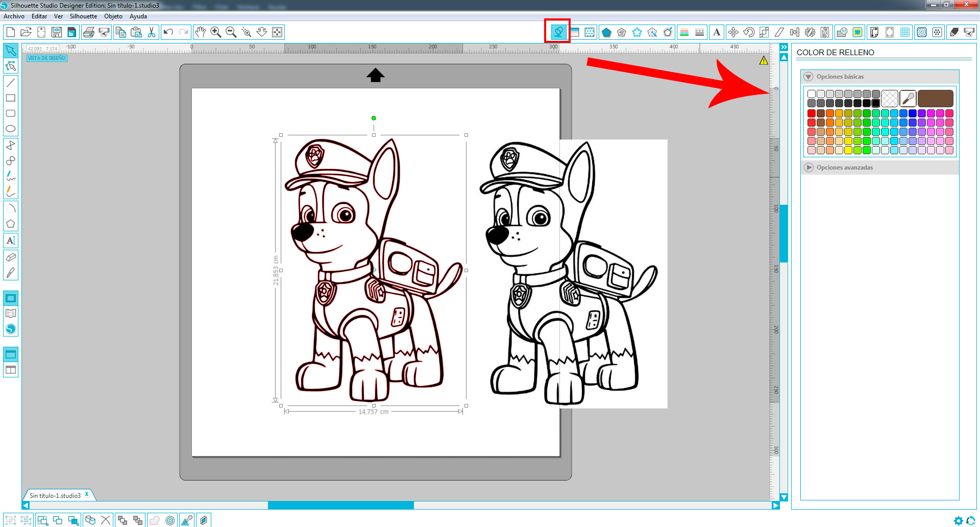Viewport: 980px width, 527px height.
Task: Open the Silhouette Design Store icon
Action: click(x=11, y=329)
